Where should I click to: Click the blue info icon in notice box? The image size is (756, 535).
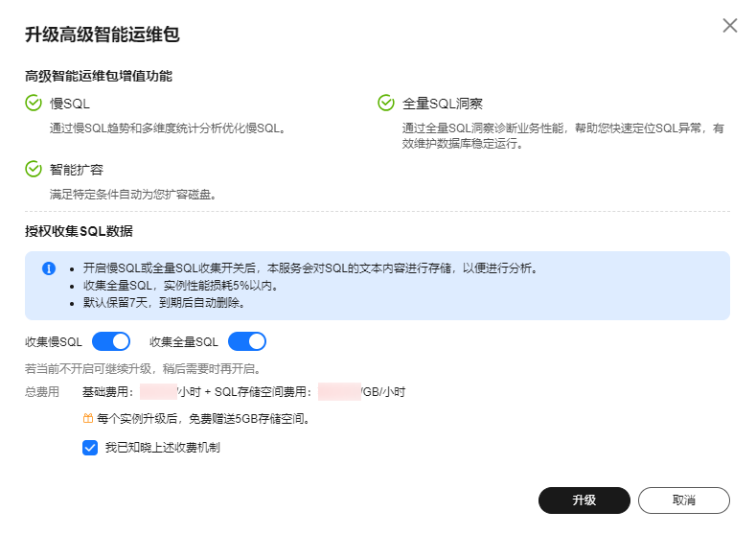(x=49, y=268)
